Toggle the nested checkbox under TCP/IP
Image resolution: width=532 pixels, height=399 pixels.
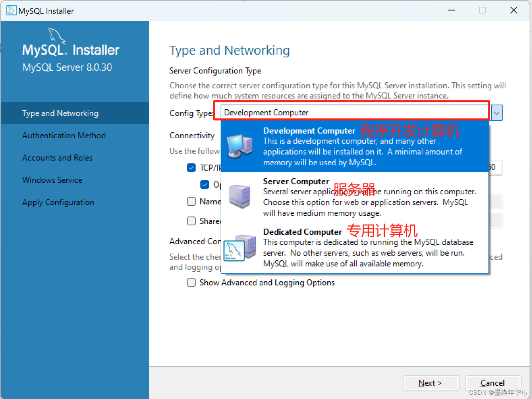point(205,184)
